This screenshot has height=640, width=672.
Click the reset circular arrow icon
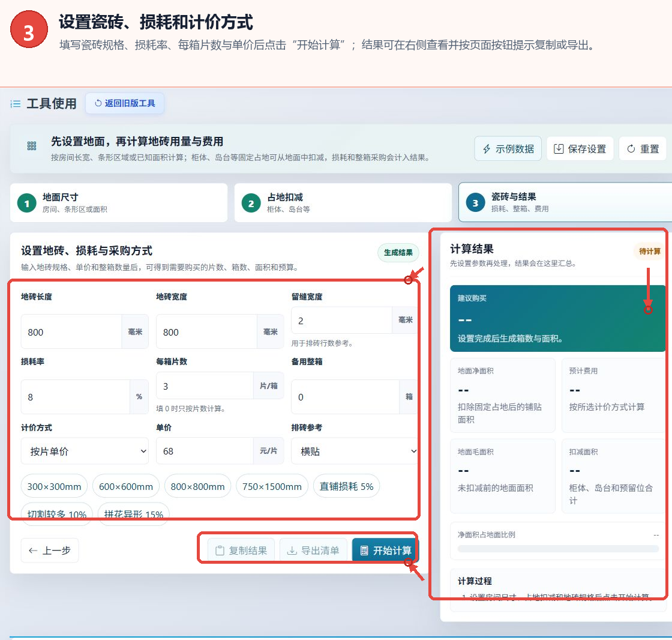click(631, 149)
